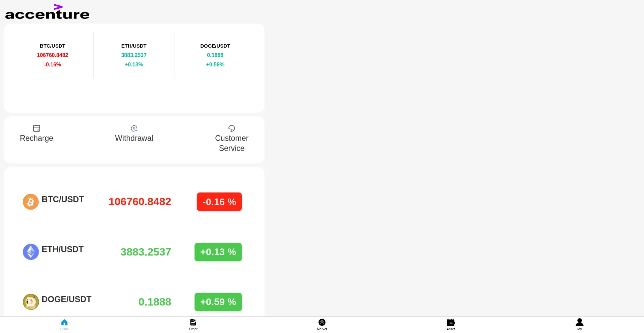Viewport: 644px width, 333px height.
Task: Go to the Market tab
Action: click(x=322, y=324)
